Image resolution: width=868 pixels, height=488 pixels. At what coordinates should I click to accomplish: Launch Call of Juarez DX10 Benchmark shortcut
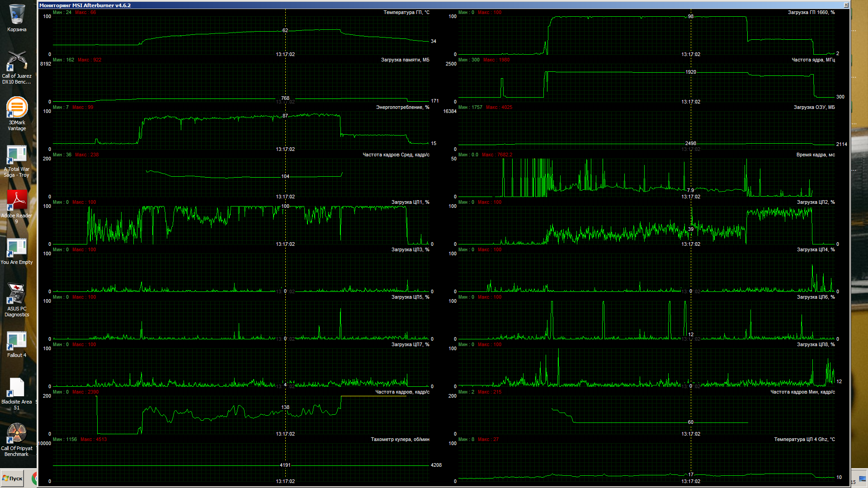click(x=17, y=61)
